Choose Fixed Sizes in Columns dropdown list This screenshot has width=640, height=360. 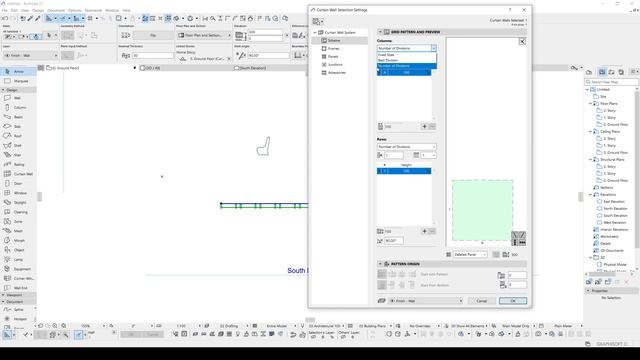point(407,55)
